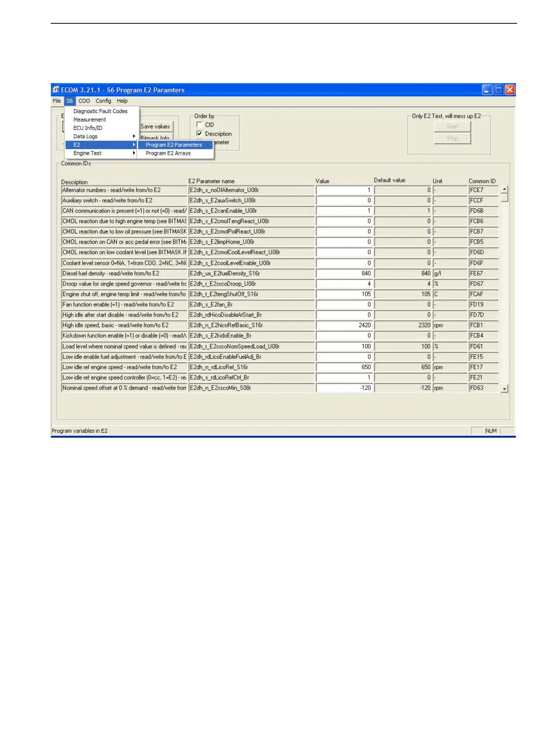Edit value field for Auxiliary switch
Screen dimensions: 535x756
tap(345, 201)
